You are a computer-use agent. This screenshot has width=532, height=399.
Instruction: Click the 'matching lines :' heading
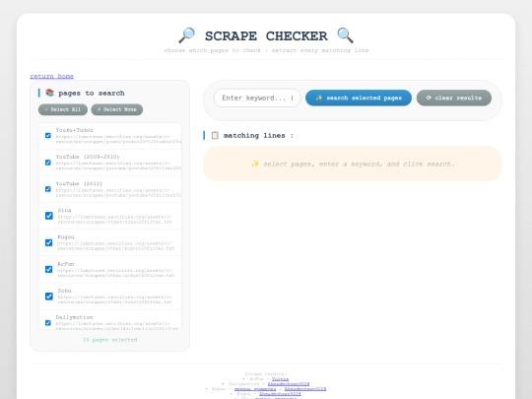tap(258, 135)
